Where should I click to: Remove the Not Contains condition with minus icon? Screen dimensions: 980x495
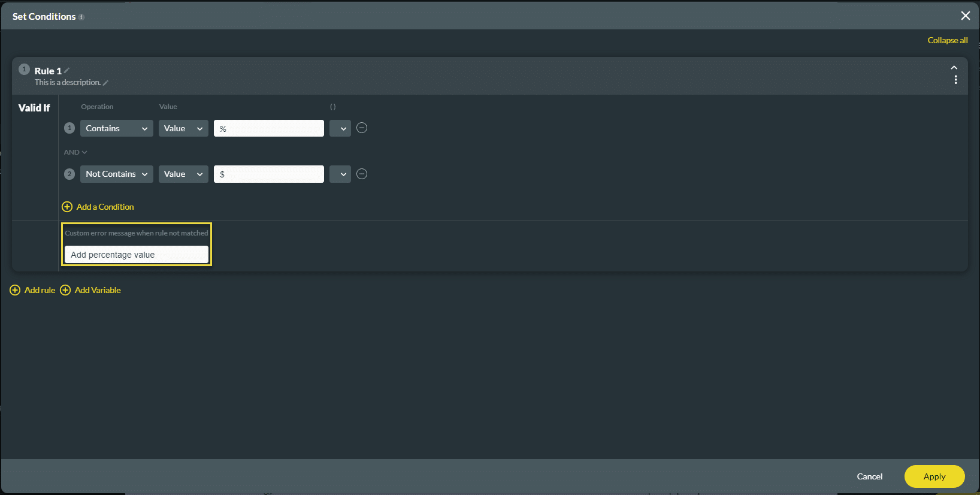pos(361,174)
